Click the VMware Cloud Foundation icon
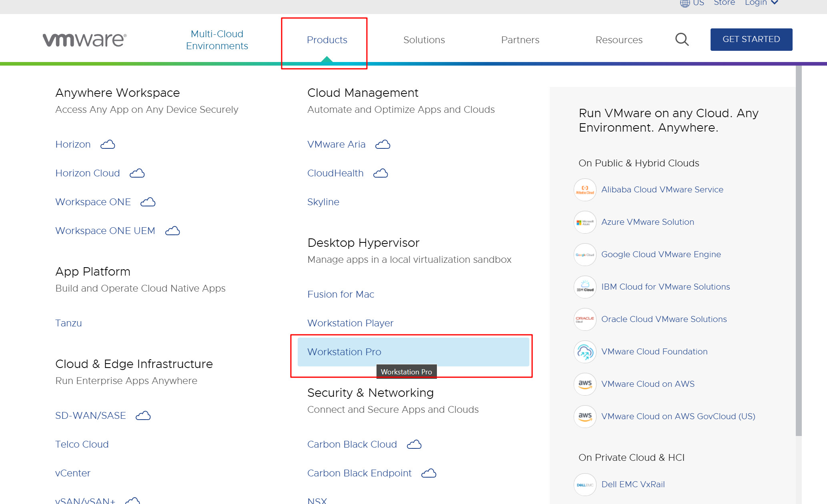827x504 pixels. [585, 352]
